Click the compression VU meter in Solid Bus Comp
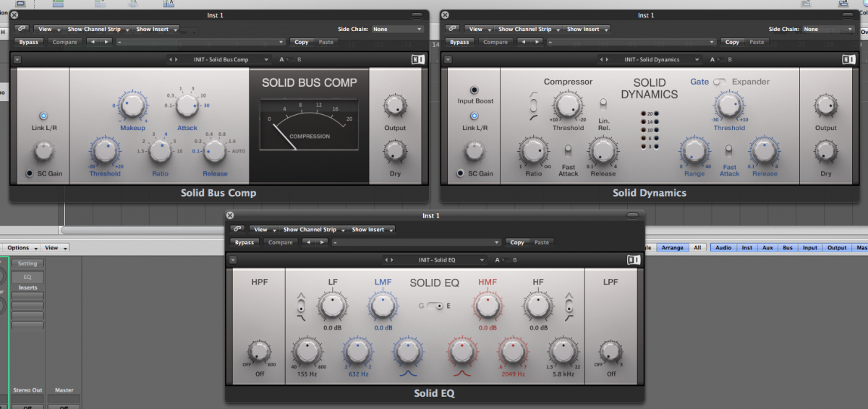Screen dimensions: 868x409 click(x=310, y=124)
